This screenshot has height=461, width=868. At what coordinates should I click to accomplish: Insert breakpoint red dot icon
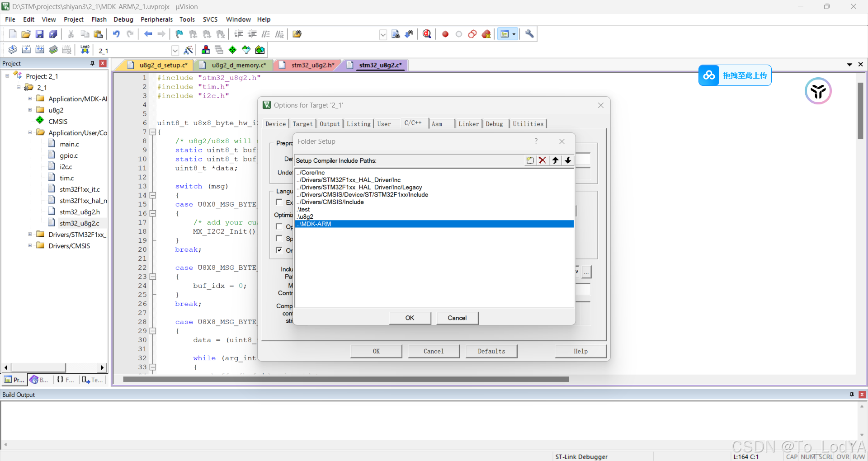point(445,34)
